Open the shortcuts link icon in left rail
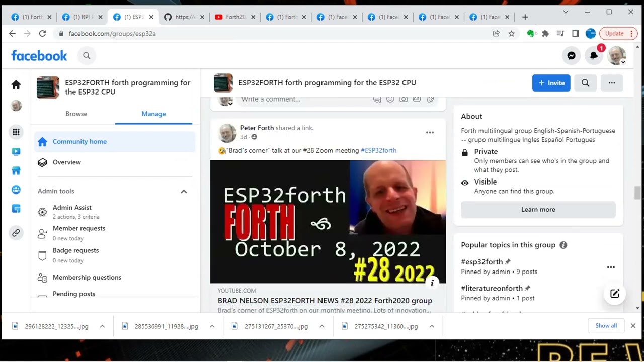This screenshot has width=644, height=362. tap(16, 233)
